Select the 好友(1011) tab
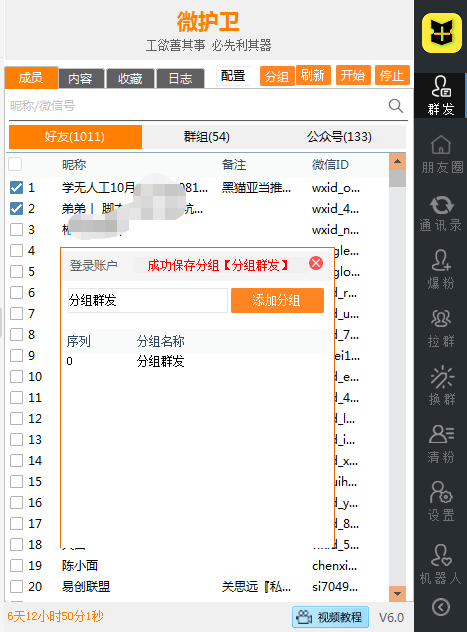 (75, 137)
